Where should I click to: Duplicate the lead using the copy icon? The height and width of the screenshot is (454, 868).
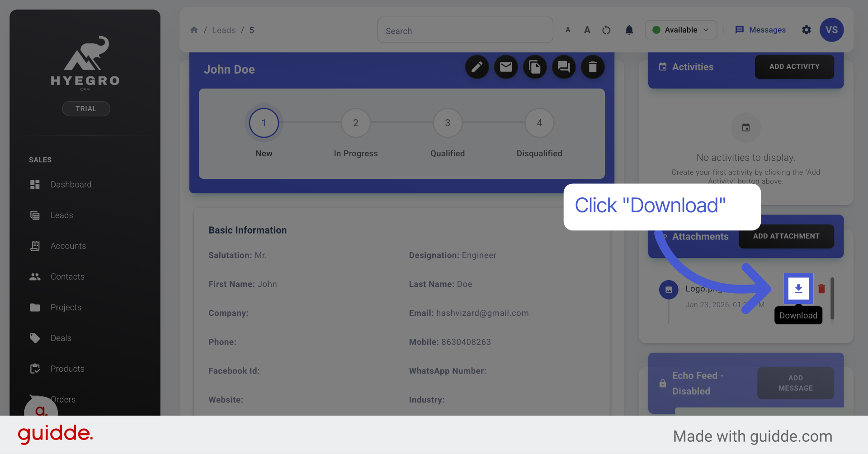click(535, 67)
